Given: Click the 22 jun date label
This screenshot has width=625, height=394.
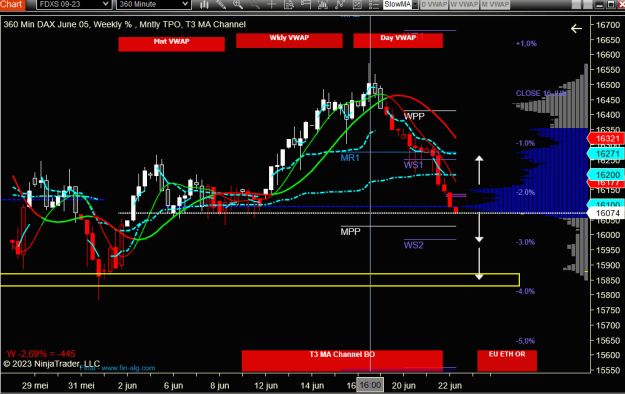Looking at the screenshot, I should pyautogui.click(x=450, y=386).
